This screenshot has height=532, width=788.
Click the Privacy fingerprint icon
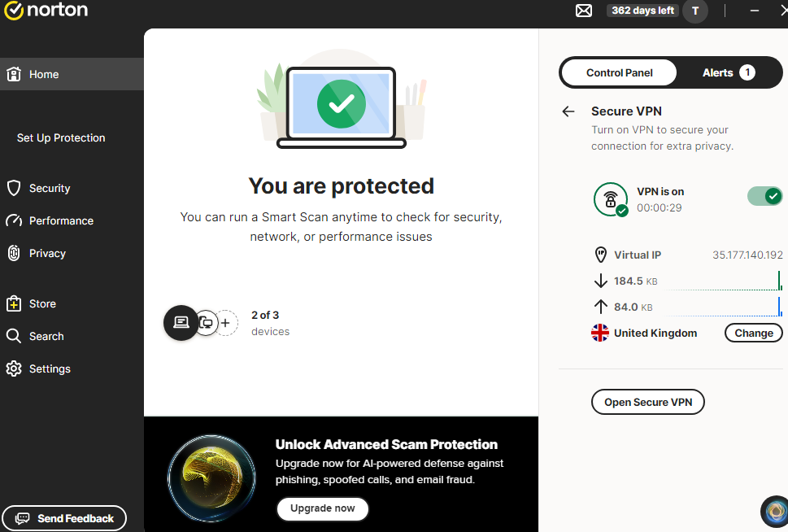coord(14,253)
